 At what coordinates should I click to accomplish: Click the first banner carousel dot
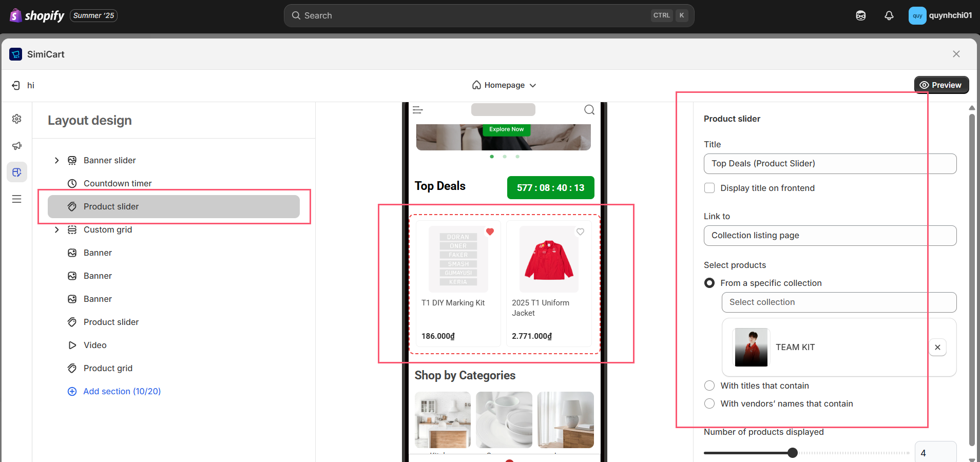point(492,157)
